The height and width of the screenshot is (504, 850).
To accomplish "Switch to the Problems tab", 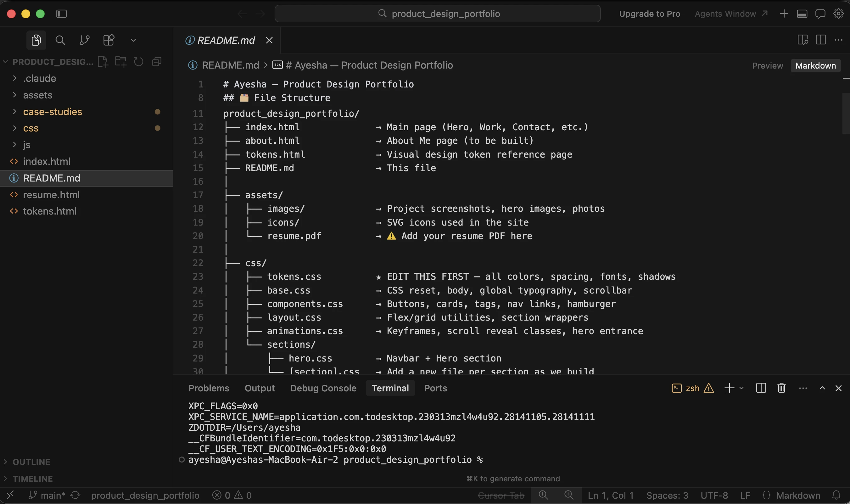I will (209, 388).
